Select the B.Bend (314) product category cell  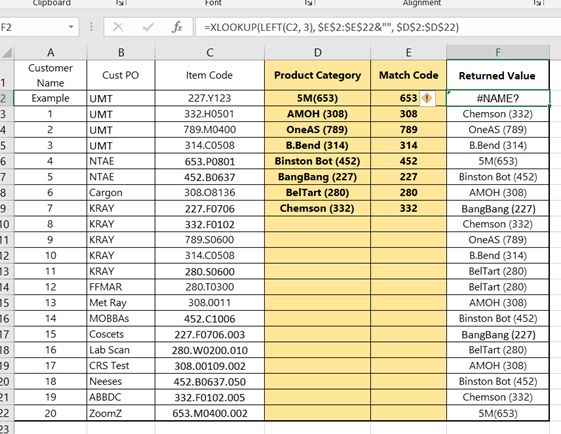(317, 145)
